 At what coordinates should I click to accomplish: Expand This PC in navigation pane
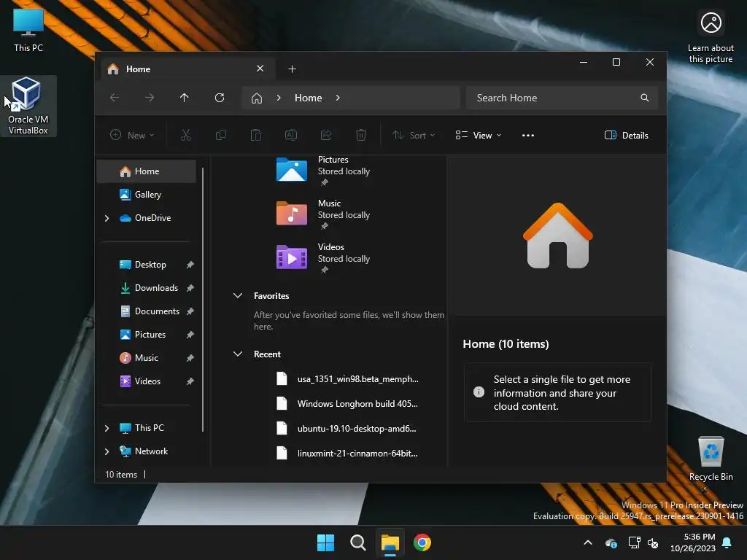(107, 428)
